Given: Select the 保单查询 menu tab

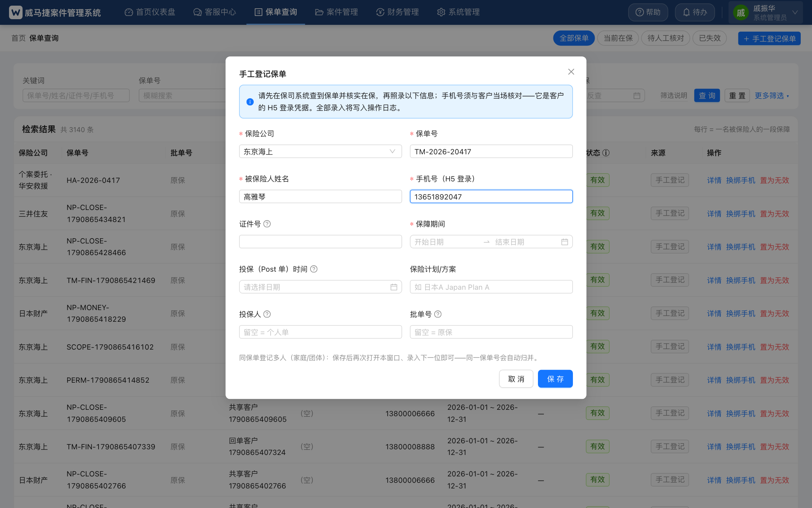Looking at the screenshot, I should point(276,12).
